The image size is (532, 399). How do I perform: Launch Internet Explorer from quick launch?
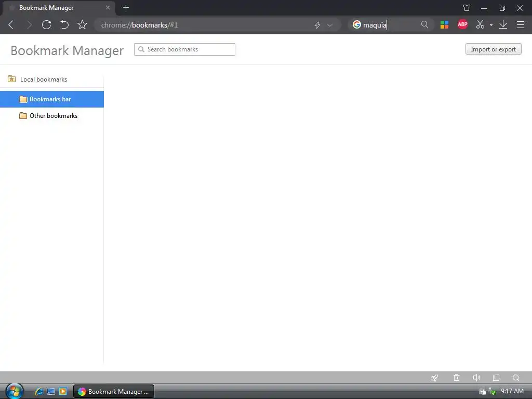pyautogui.click(x=38, y=392)
